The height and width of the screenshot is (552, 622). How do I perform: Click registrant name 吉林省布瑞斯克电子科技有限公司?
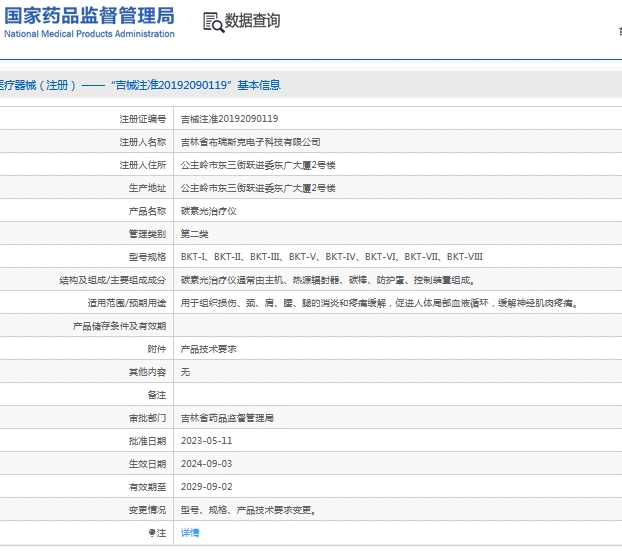251,142
